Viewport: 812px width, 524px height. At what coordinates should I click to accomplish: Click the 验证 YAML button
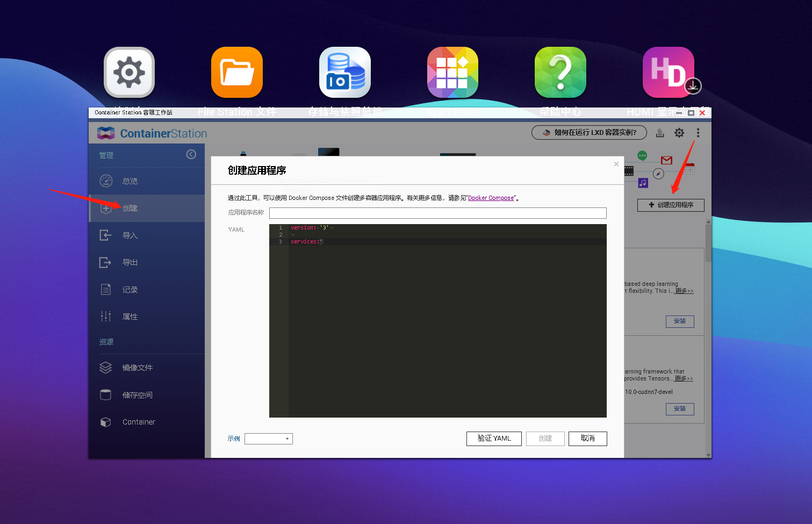click(494, 439)
